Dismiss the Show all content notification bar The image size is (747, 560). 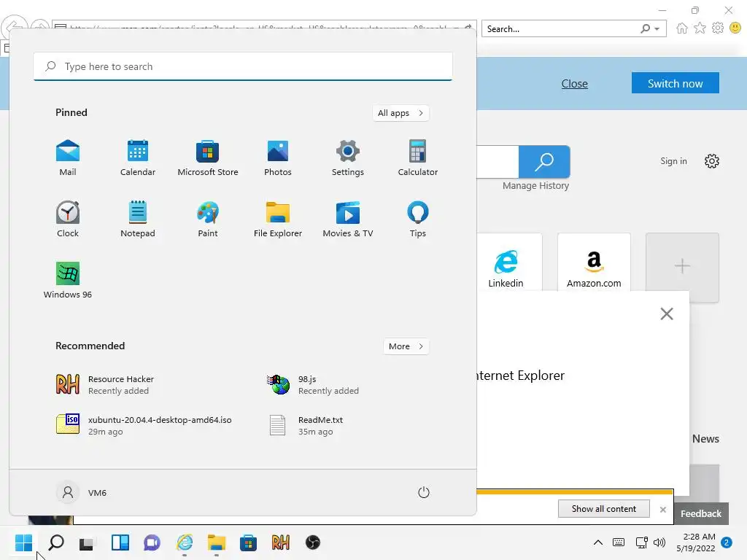[x=662, y=510]
